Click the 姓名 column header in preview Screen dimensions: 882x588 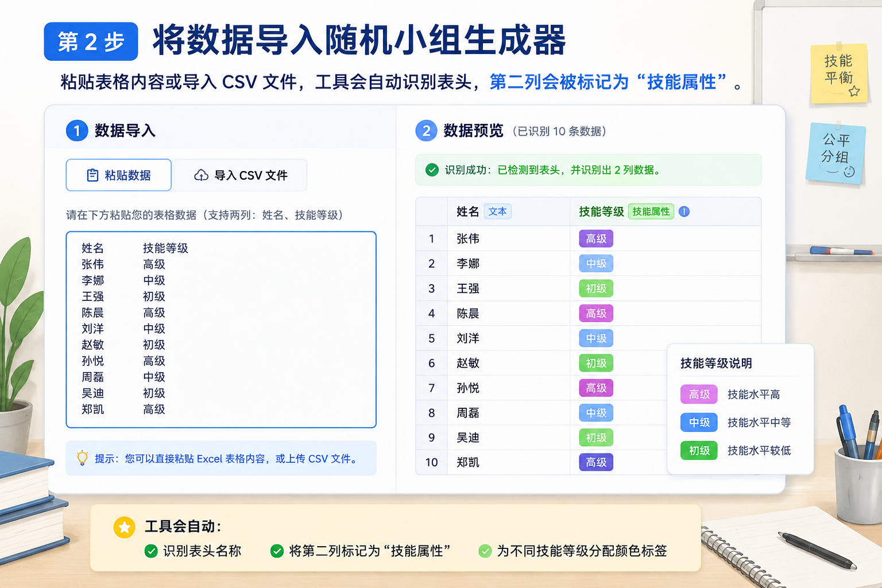tap(467, 211)
